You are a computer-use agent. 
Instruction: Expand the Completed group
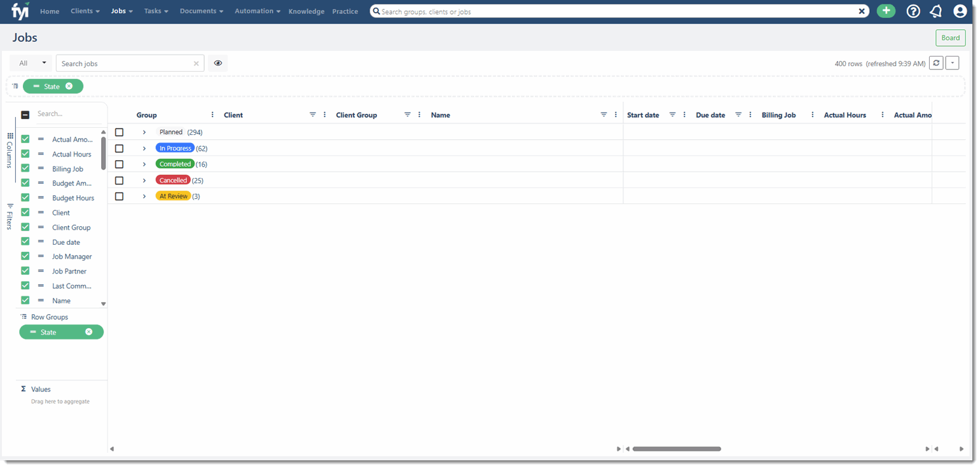pos(144,164)
